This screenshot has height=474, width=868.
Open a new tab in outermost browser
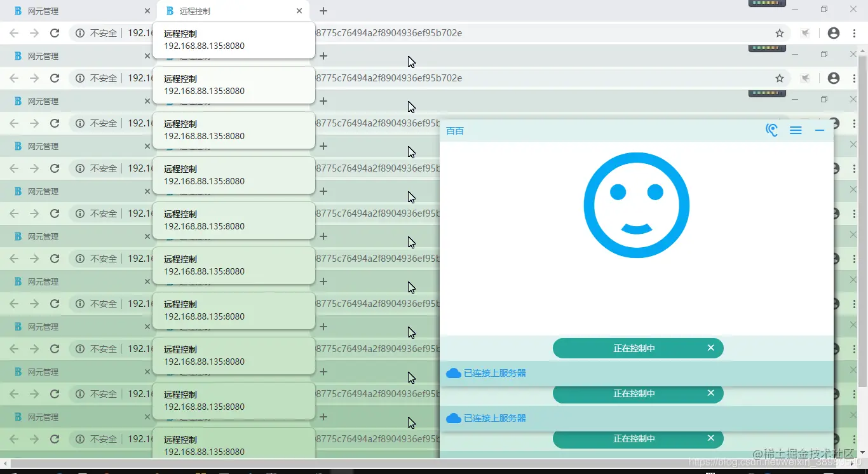(323, 11)
